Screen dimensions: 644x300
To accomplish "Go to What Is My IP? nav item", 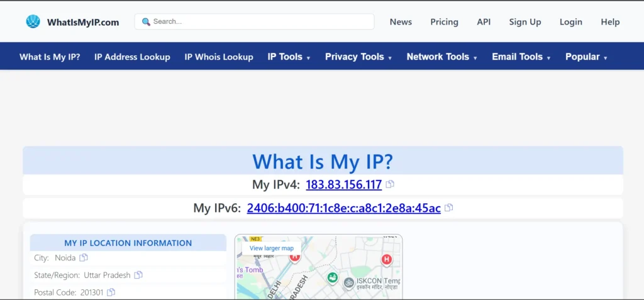I will click(x=50, y=57).
